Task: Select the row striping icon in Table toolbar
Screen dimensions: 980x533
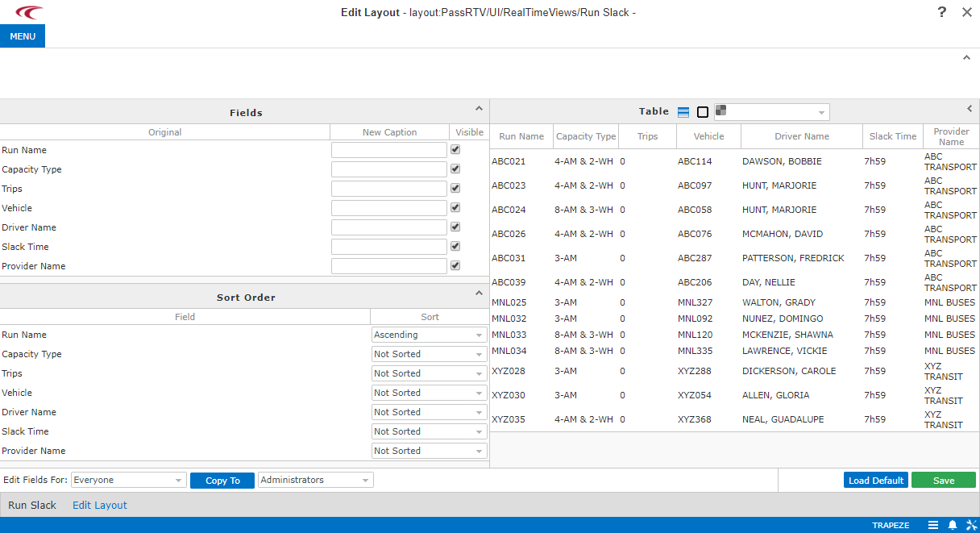Action: tap(682, 111)
